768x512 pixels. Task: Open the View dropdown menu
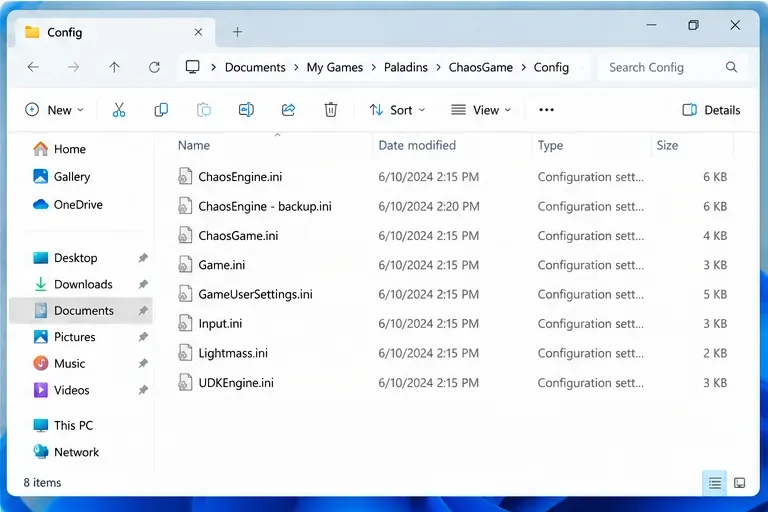481,110
